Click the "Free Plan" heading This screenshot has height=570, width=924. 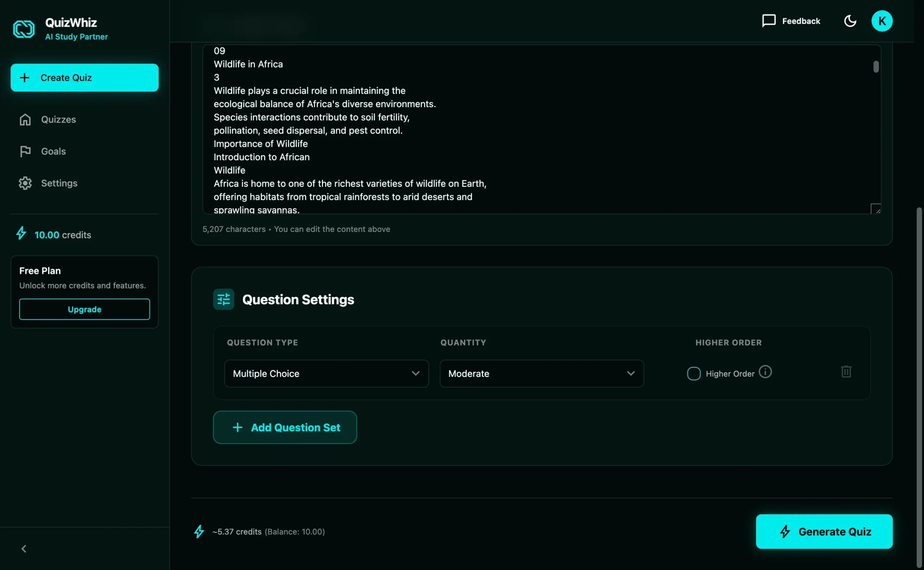click(40, 271)
